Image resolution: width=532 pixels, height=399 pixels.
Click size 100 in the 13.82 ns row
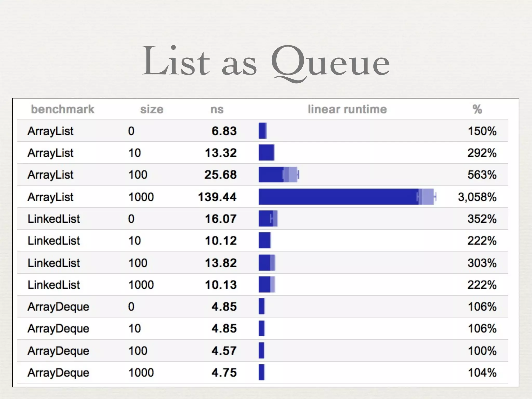click(x=138, y=263)
